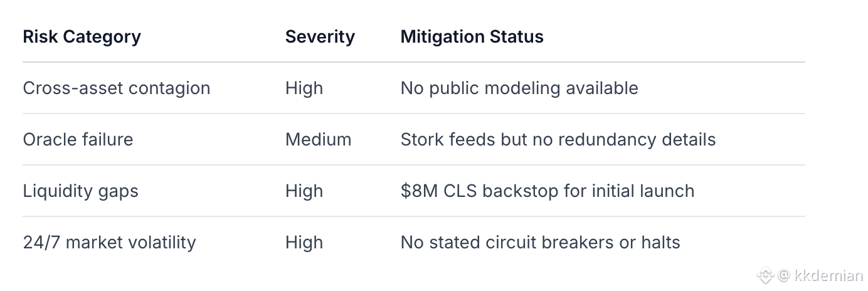Viewport: 868px width, 291px height.
Task: Click the $8M CLS backstop mitigation text
Action: 547,191
